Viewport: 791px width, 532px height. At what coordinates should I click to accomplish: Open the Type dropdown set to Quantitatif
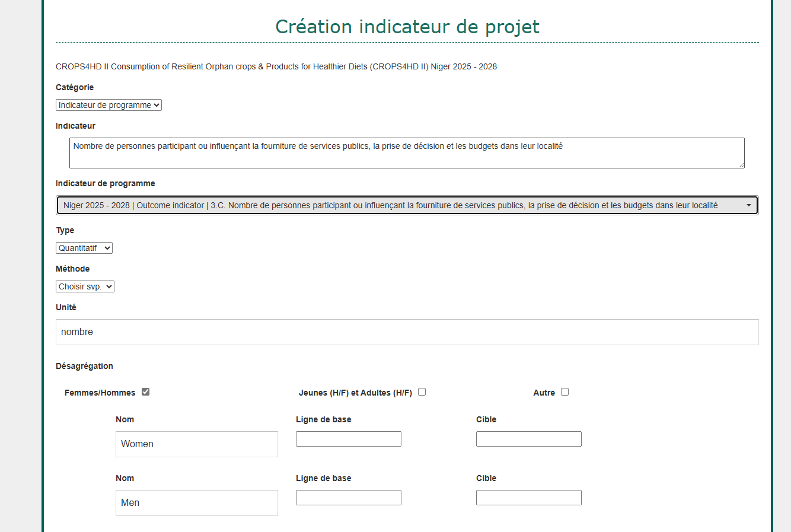pos(84,248)
